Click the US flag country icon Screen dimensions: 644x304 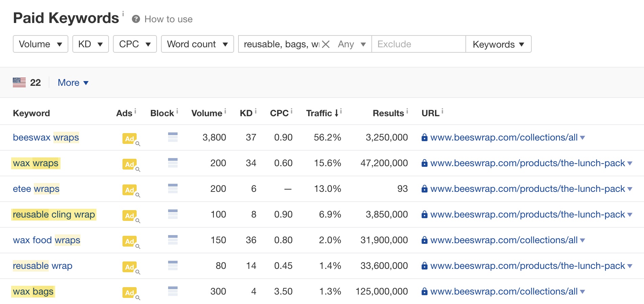point(19,82)
